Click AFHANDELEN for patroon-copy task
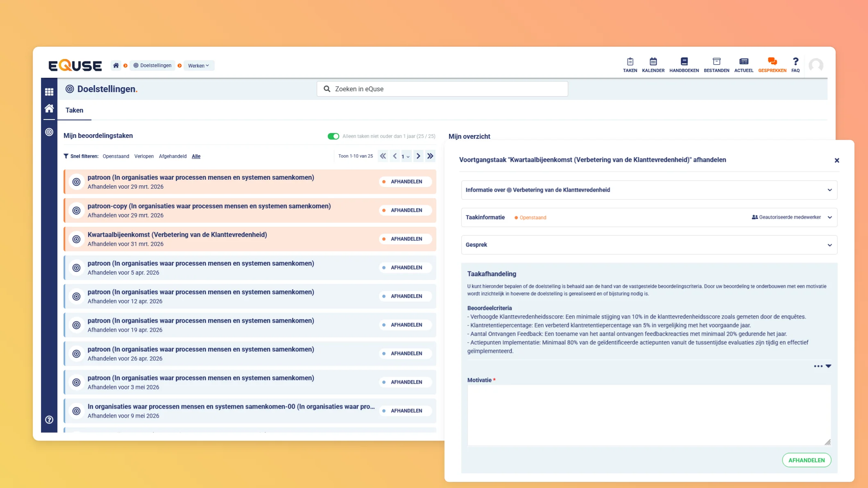The image size is (868, 488). click(406, 210)
